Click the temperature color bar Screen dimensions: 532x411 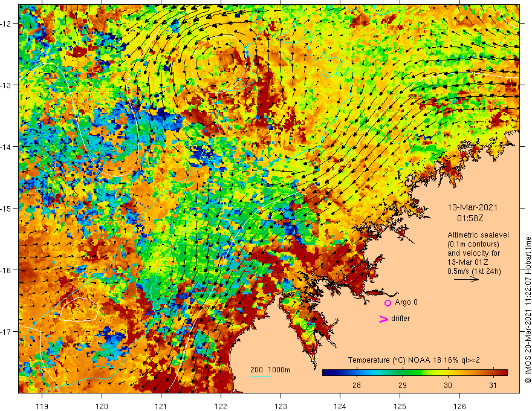tap(415, 372)
